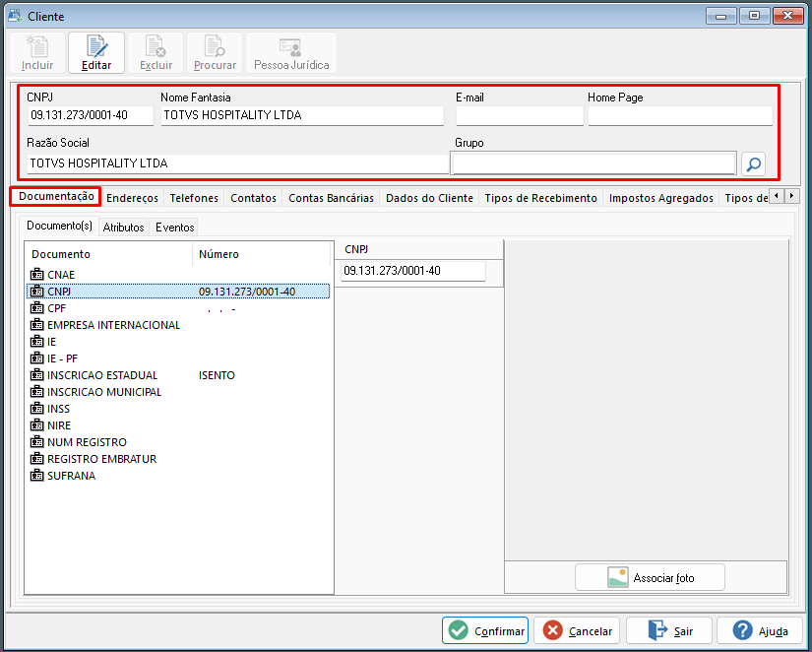This screenshot has height=652, width=812.
Task: Click the CPF row document icon
Action: point(36,308)
